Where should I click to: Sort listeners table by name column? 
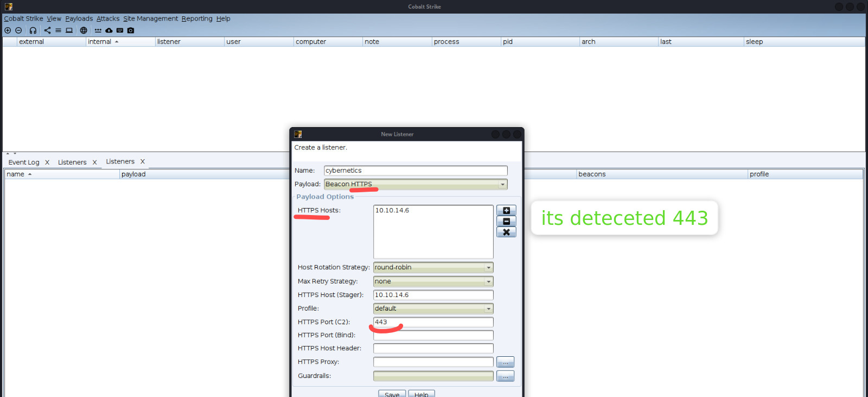[x=62, y=174]
